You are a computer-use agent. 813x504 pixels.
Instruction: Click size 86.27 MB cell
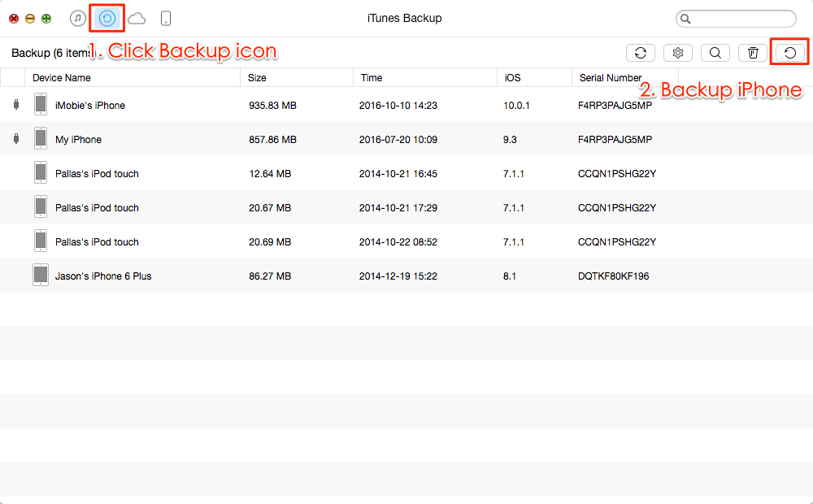(270, 276)
